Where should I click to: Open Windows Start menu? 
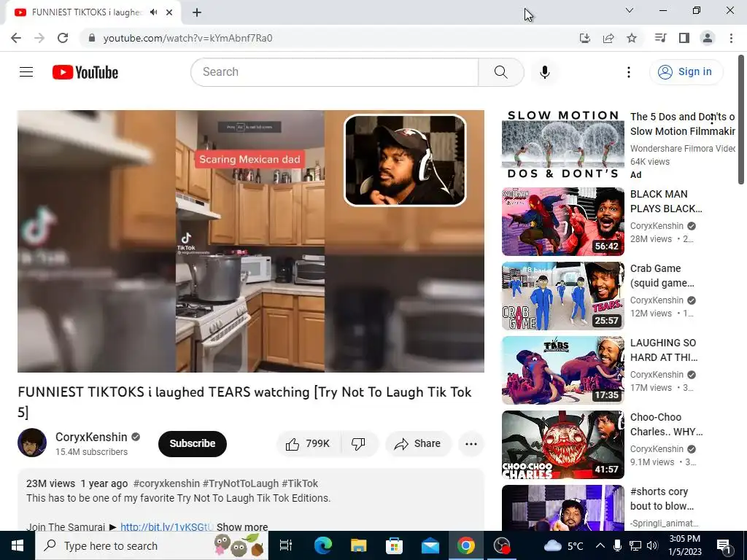point(18,545)
